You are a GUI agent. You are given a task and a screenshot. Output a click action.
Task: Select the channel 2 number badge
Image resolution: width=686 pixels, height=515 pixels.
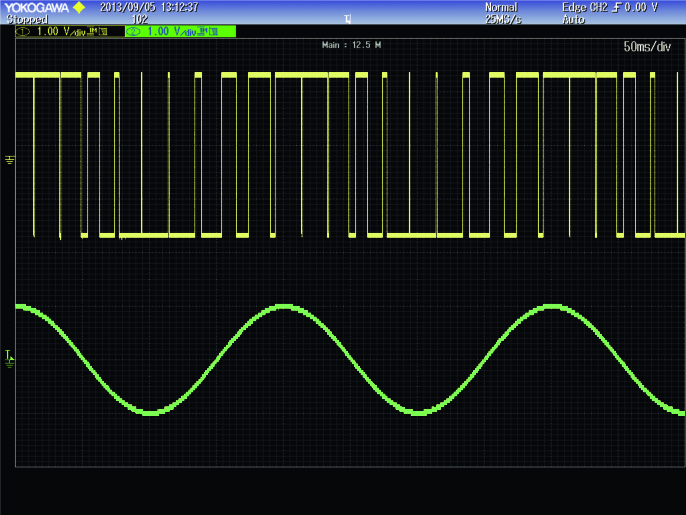pyautogui.click(x=133, y=32)
